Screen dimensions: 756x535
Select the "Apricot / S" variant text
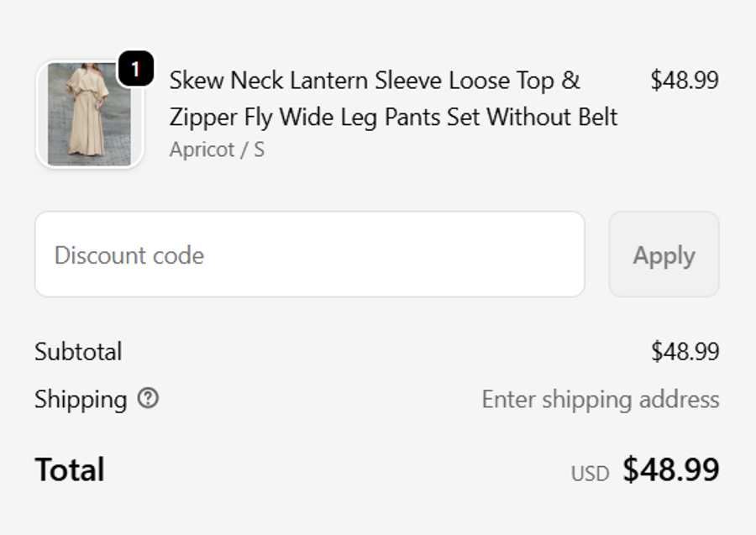pyautogui.click(x=217, y=149)
